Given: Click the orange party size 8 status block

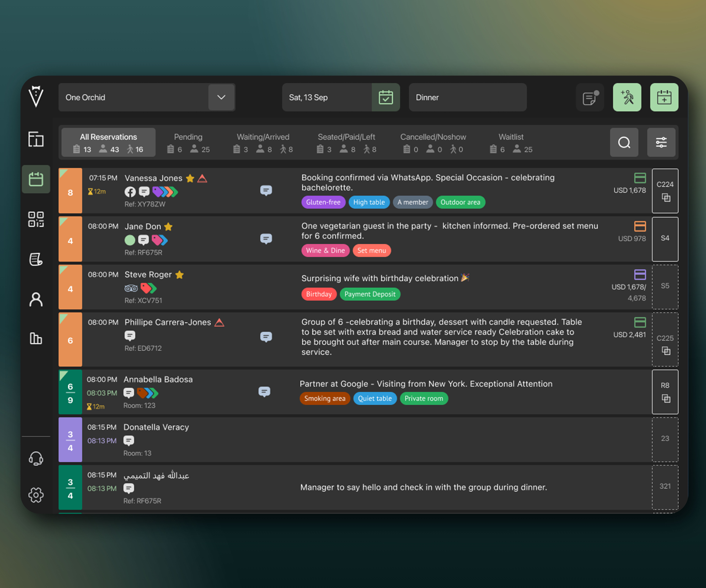Looking at the screenshot, I should [70, 191].
